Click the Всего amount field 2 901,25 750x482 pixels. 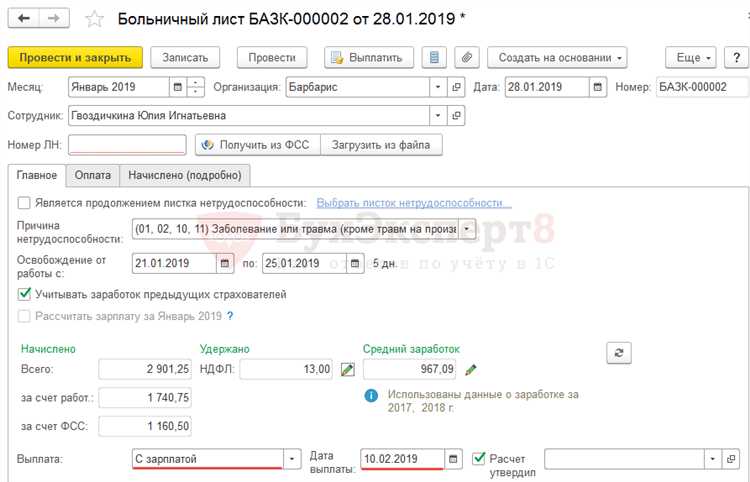pos(145,370)
